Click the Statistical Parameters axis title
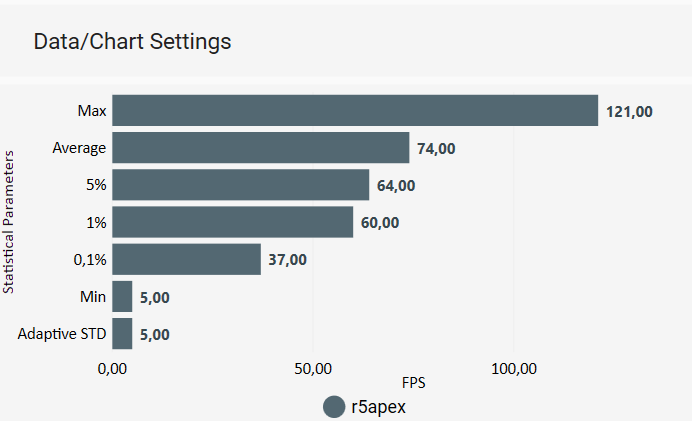This screenshot has height=421, width=692. [9, 222]
